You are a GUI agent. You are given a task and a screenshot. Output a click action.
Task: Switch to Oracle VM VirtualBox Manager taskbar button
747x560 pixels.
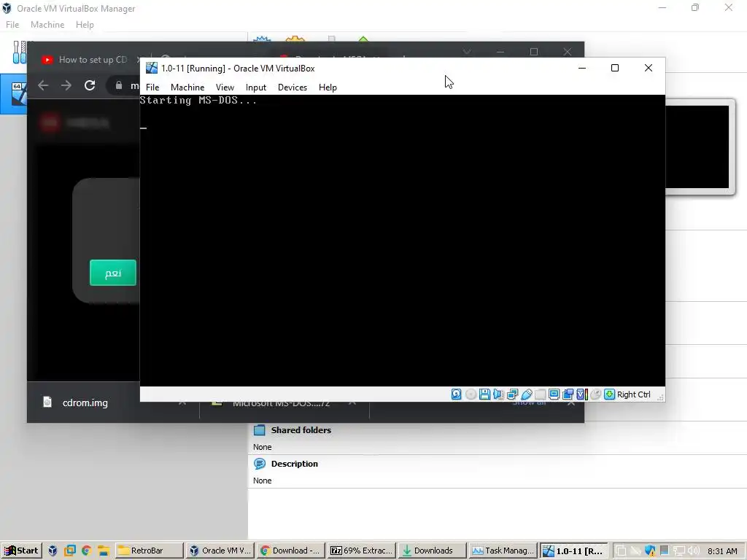220,551
